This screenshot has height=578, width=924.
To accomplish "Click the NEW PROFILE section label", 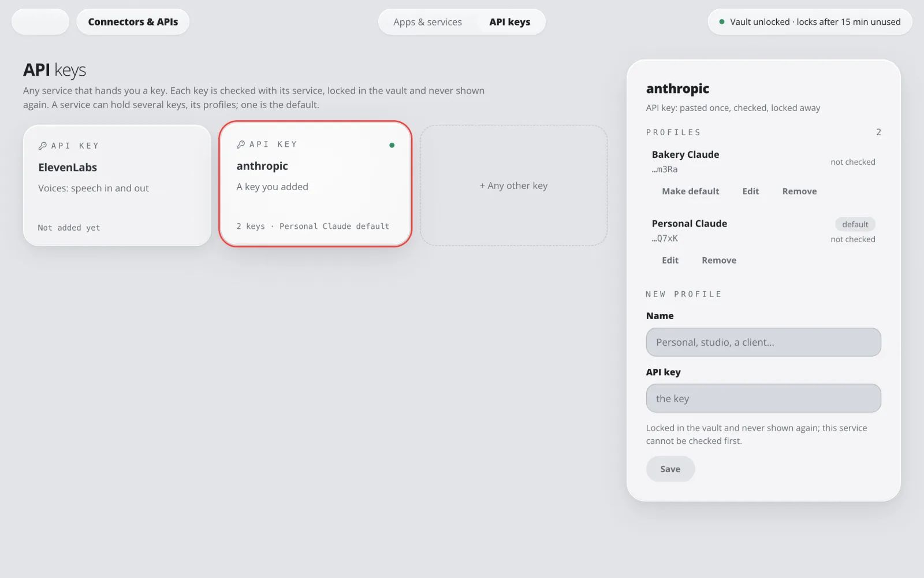I will pos(684,294).
